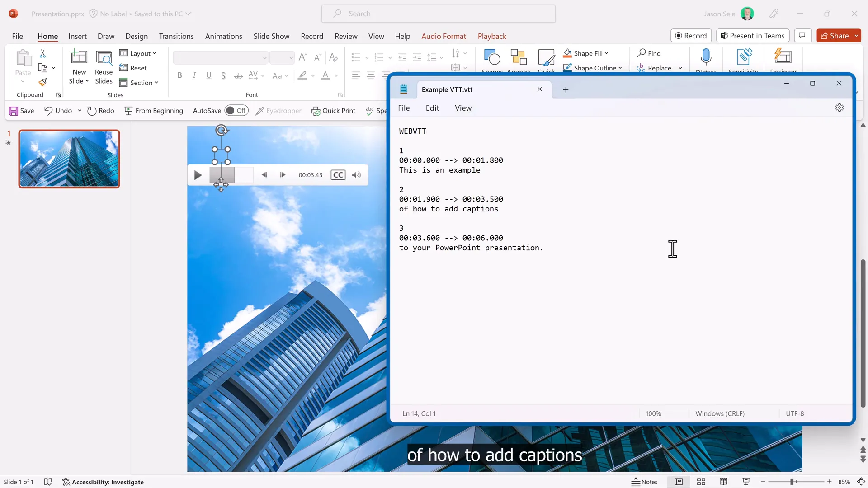Click the Sensitivity icon
Image resolution: width=868 pixels, height=488 pixels.
744,57
